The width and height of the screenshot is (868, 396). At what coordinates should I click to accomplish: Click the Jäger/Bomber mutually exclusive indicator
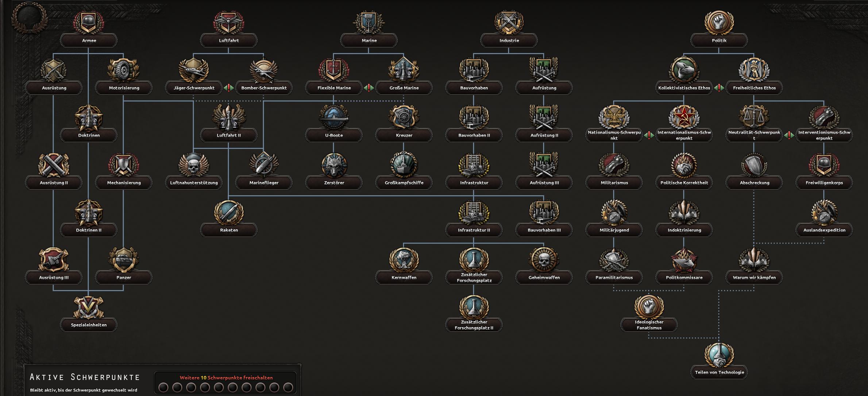pos(229,88)
